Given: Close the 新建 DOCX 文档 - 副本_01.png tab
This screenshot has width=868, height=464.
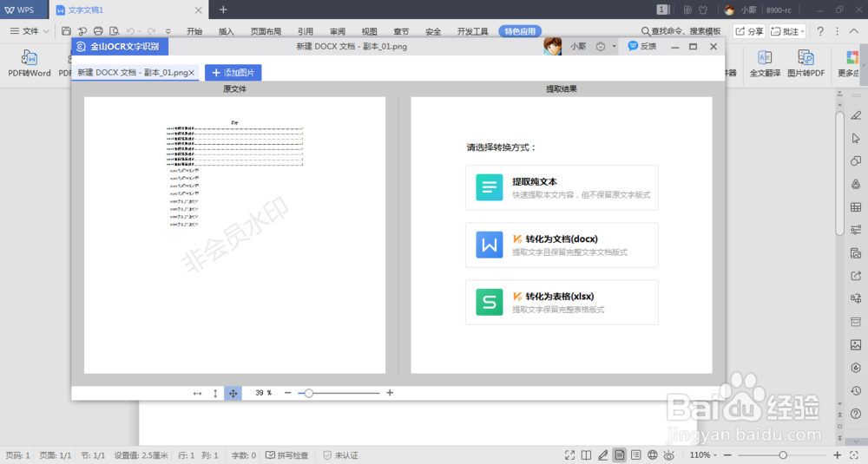Looking at the screenshot, I should pos(192,73).
